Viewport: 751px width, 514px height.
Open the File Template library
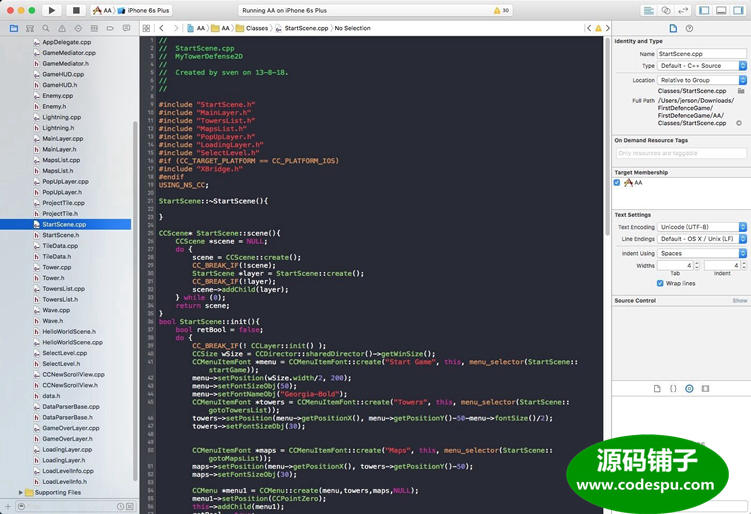[657, 388]
